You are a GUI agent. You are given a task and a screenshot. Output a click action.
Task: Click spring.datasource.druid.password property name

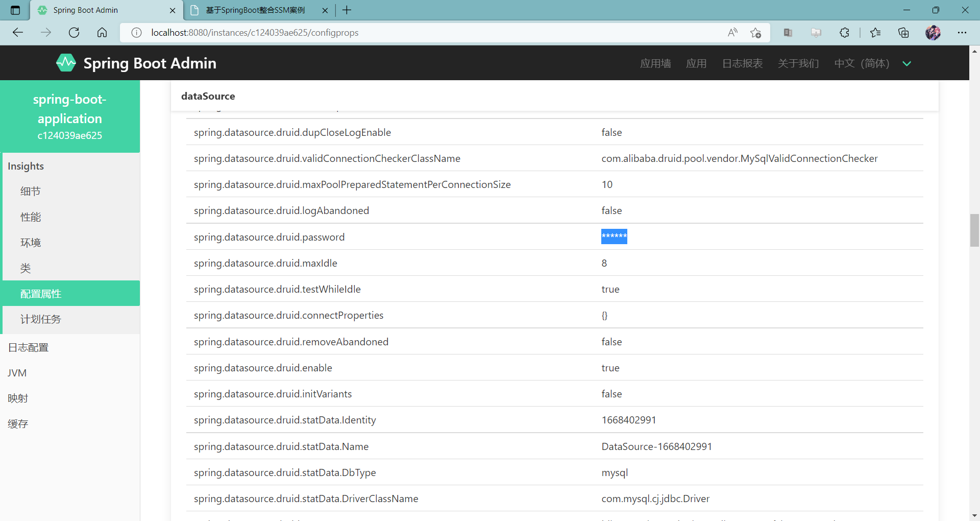point(269,237)
